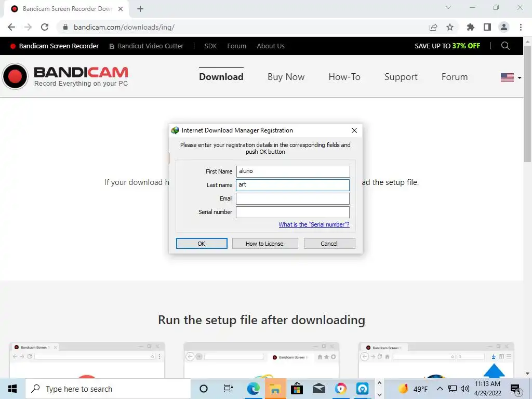Viewport: 532px width, 399px height.
Task: Open Microsoft Store from taskbar
Action: tap(297, 389)
